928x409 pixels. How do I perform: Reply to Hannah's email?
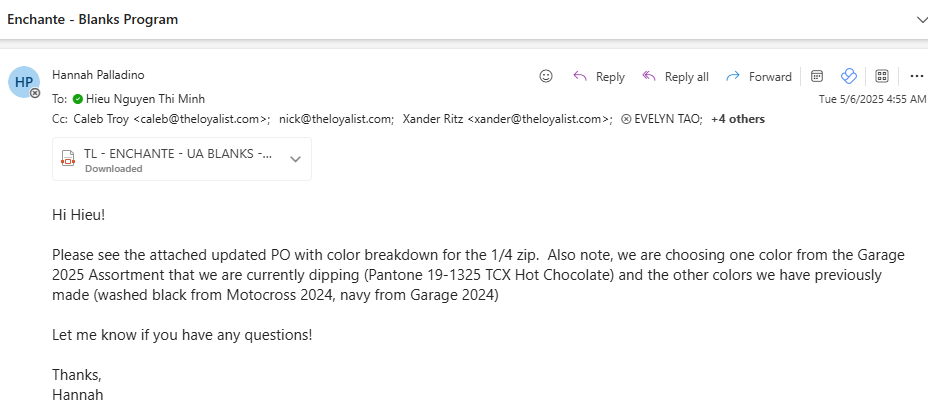point(599,76)
